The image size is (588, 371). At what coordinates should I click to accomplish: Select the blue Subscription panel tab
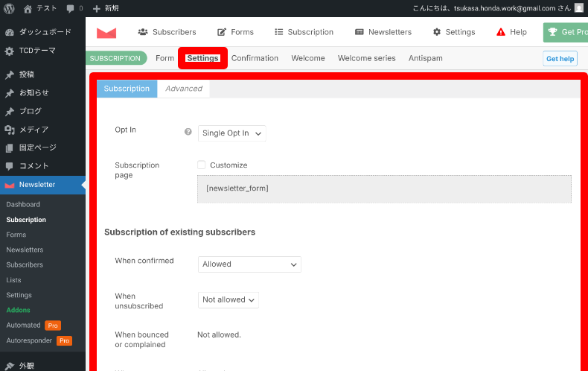click(127, 89)
